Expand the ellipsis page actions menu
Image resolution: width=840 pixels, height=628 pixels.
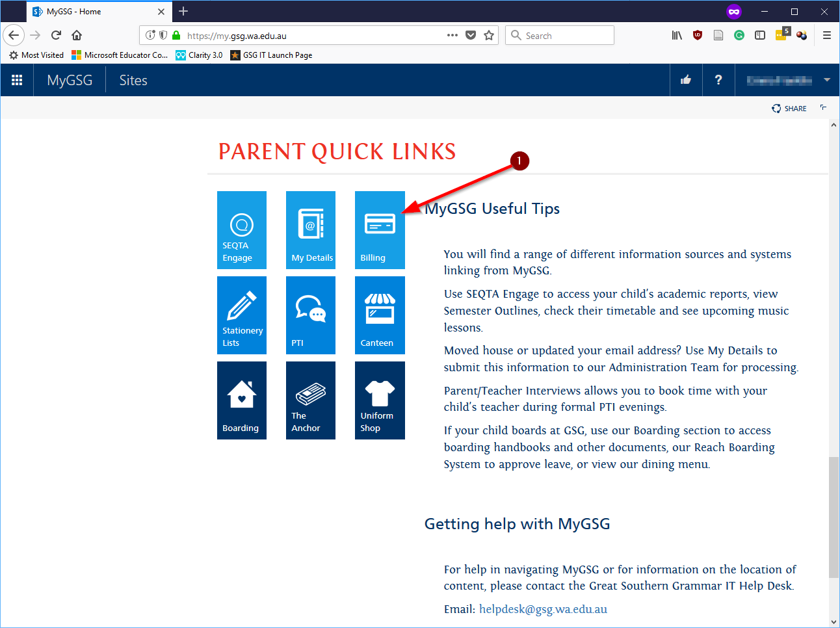pyautogui.click(x=452, y=35)
